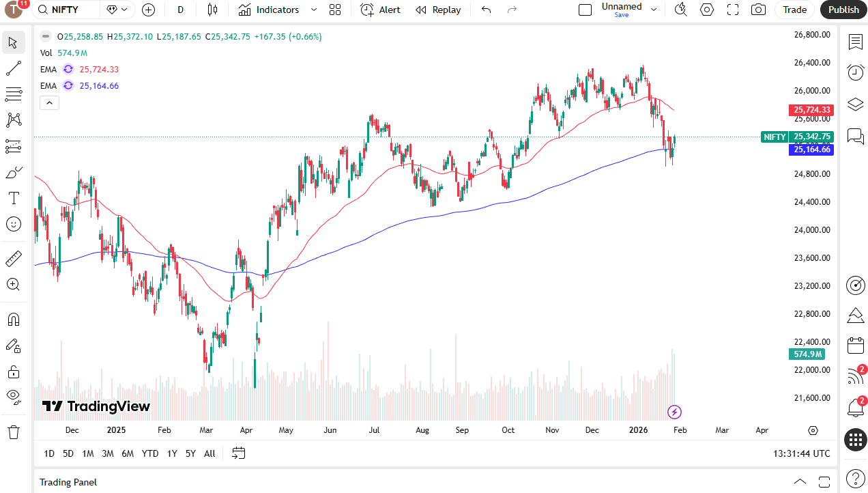Open the D interval selector

181,10
